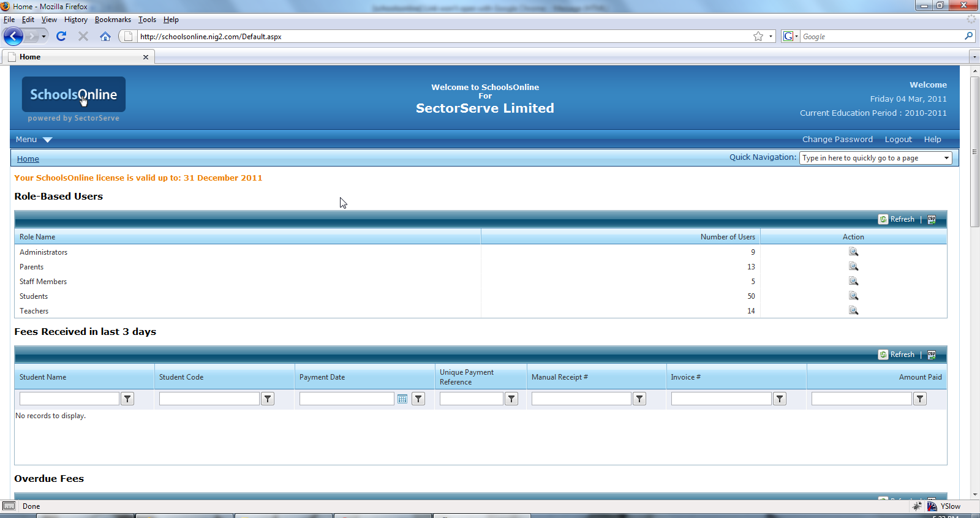Export Fees Received grid to CSV
980x518 pixels.
click(x=932, y=355)
